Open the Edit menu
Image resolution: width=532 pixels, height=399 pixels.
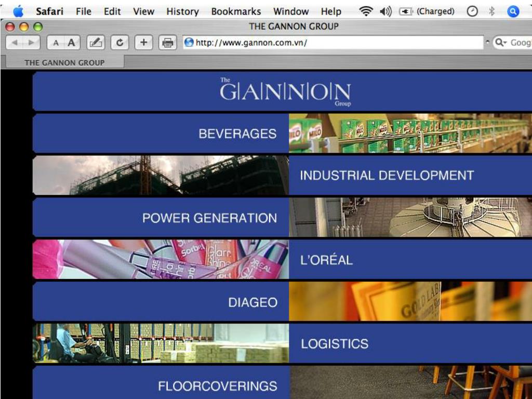(x=112, y=11)
